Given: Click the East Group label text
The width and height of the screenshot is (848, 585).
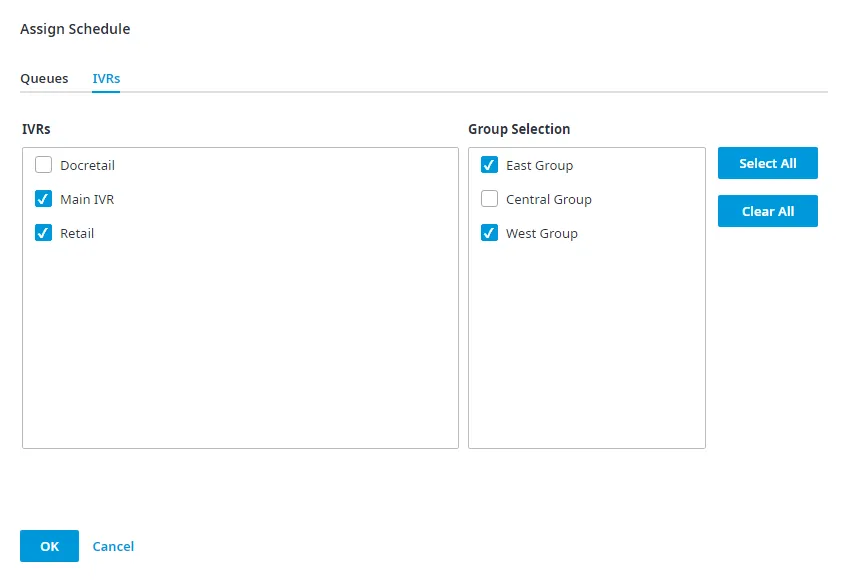Looking at the screenshot, I should 539,165.
